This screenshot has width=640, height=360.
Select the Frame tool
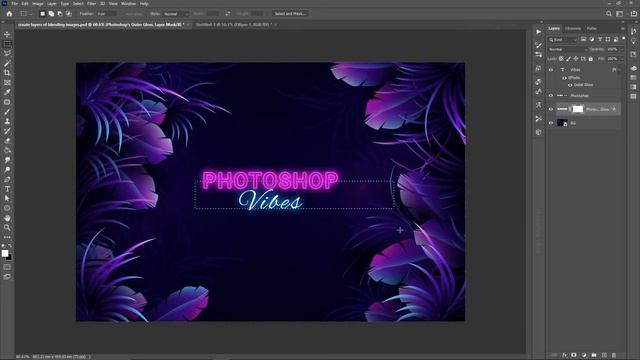pos(7,82)
